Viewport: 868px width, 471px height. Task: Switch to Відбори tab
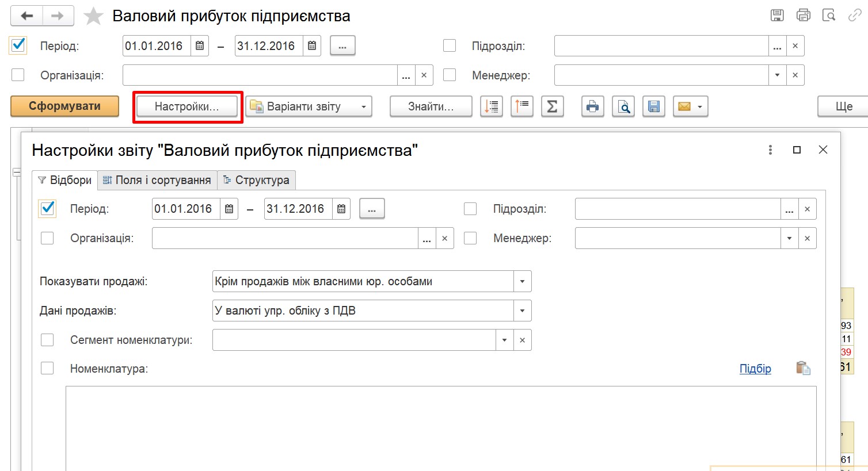point(64,180)
